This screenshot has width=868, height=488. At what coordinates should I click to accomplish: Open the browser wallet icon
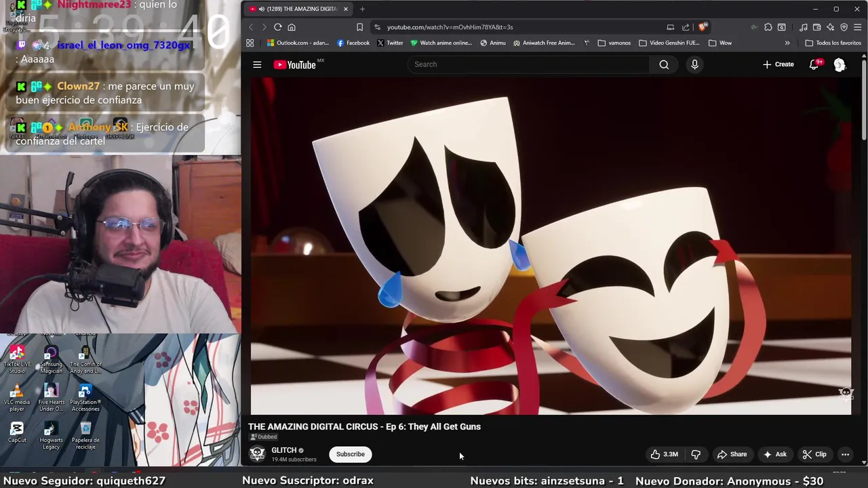point(816,27)
